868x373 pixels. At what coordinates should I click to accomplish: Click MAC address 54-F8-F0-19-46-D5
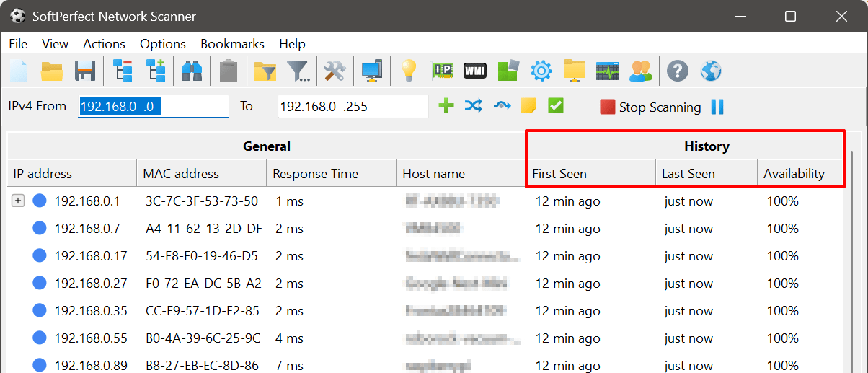(202, 256)
